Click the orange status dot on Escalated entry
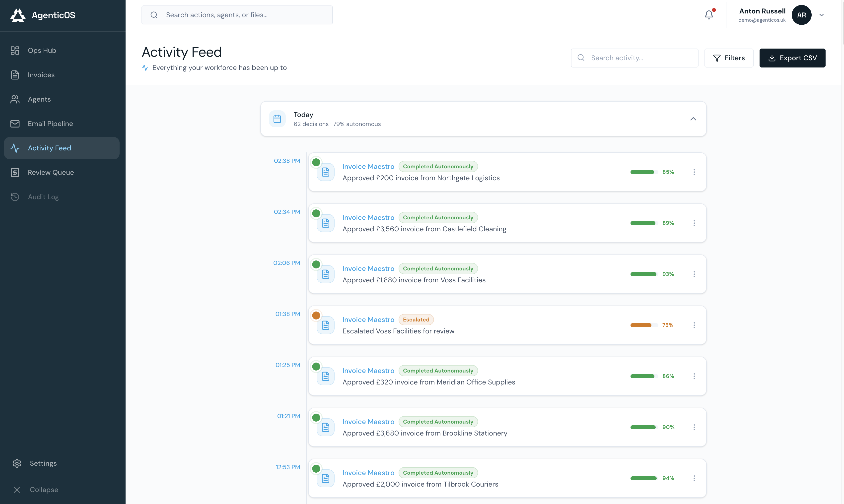 (316, 315)
